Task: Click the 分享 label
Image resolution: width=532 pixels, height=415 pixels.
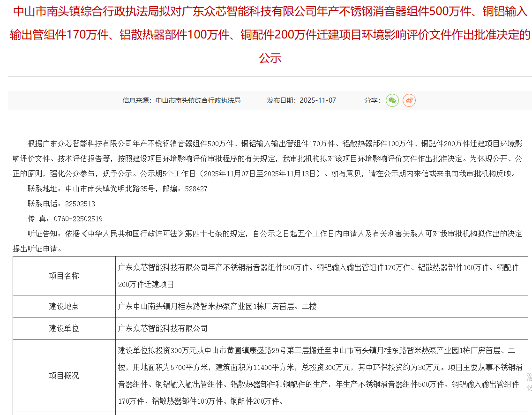Action: [372, 100]
